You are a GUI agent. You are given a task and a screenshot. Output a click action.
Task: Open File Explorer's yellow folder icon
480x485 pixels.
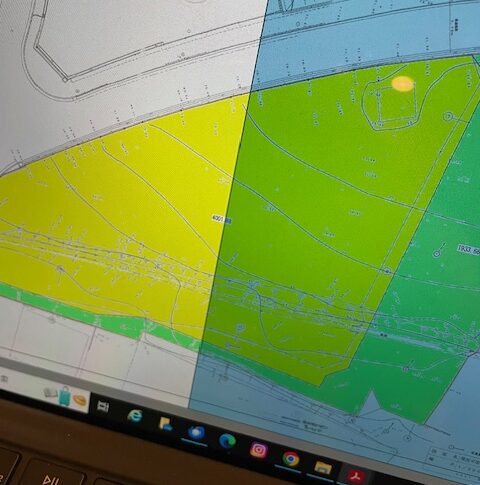(x=323, y=467)
